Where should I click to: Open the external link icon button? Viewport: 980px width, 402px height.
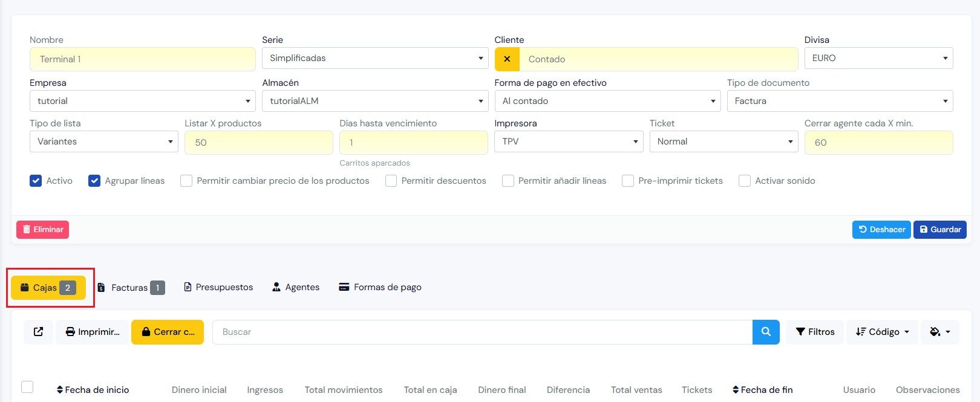39,332
